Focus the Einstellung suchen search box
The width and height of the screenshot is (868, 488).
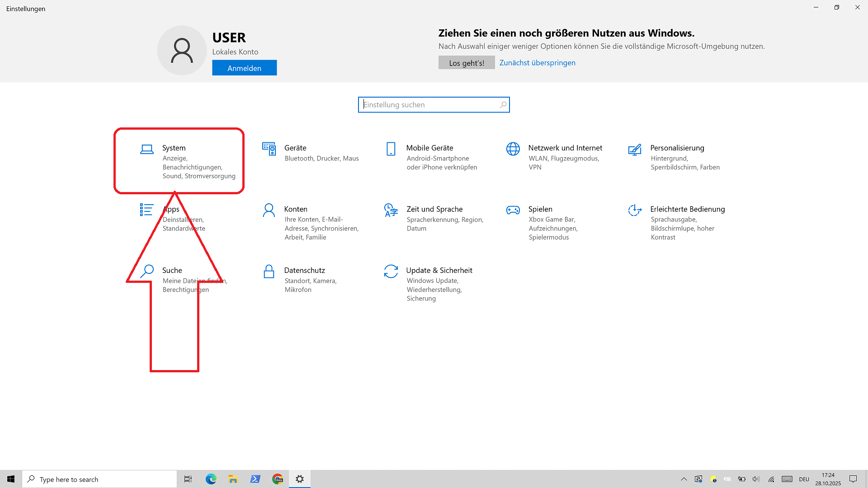tap(429, 105)
